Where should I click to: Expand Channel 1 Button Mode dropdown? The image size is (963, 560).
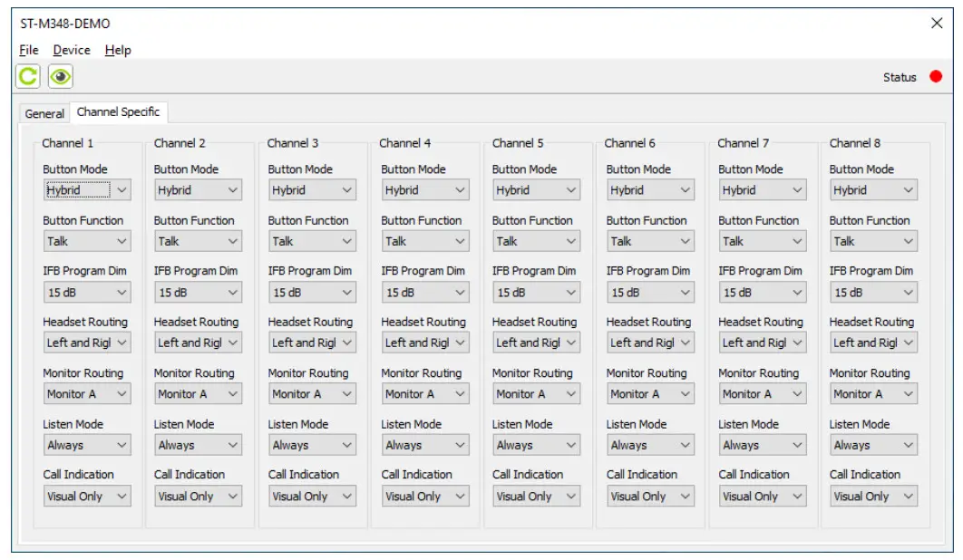click(x=87, y=190)
